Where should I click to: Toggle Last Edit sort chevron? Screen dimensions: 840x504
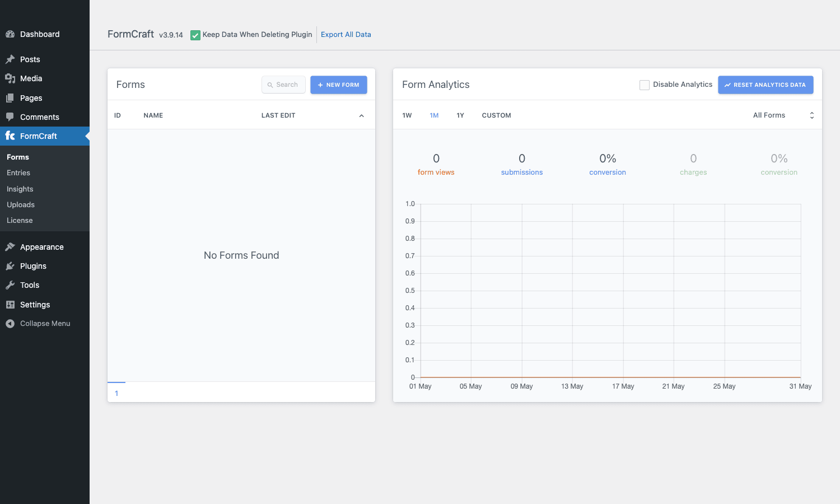(361, 116)
